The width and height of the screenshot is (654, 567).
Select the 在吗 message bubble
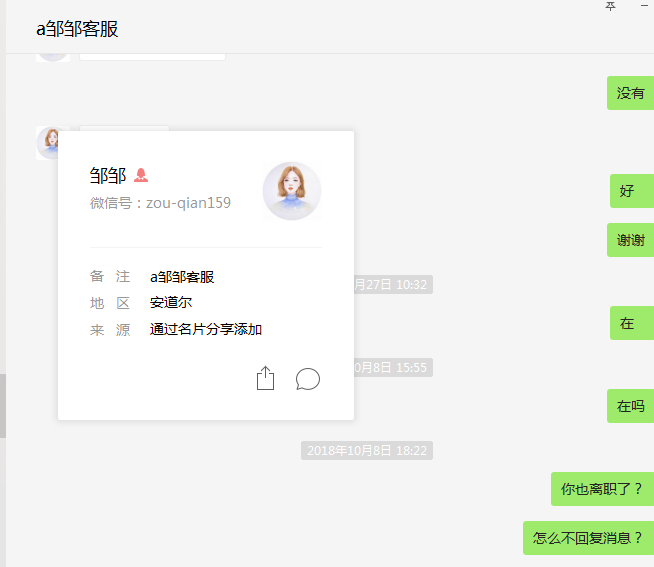point(630,406)
